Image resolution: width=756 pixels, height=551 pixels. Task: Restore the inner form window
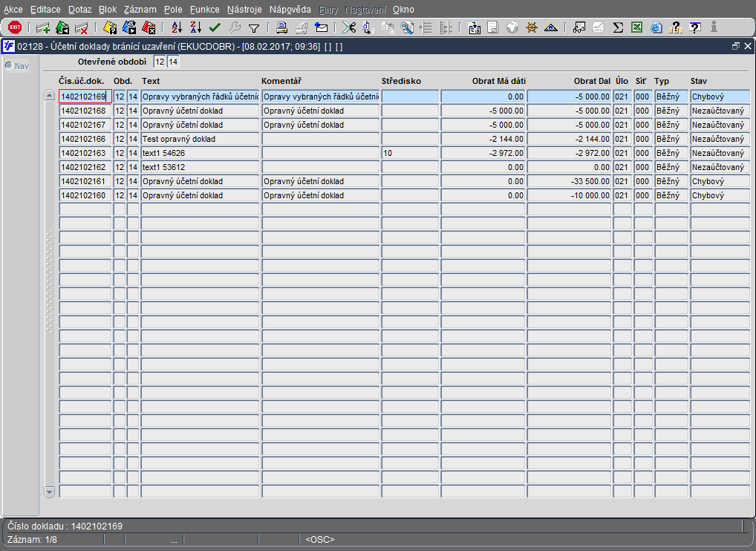[x=736, y=46]
